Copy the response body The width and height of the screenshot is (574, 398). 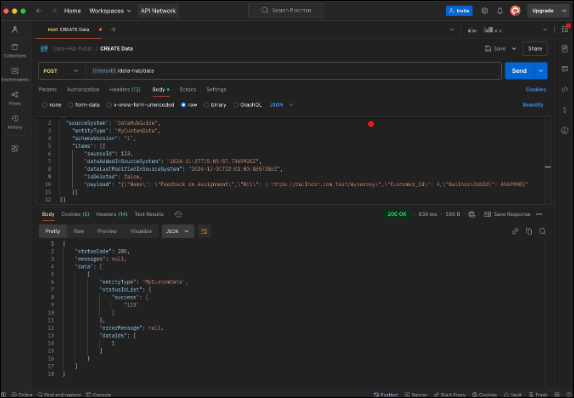[529, 231]
